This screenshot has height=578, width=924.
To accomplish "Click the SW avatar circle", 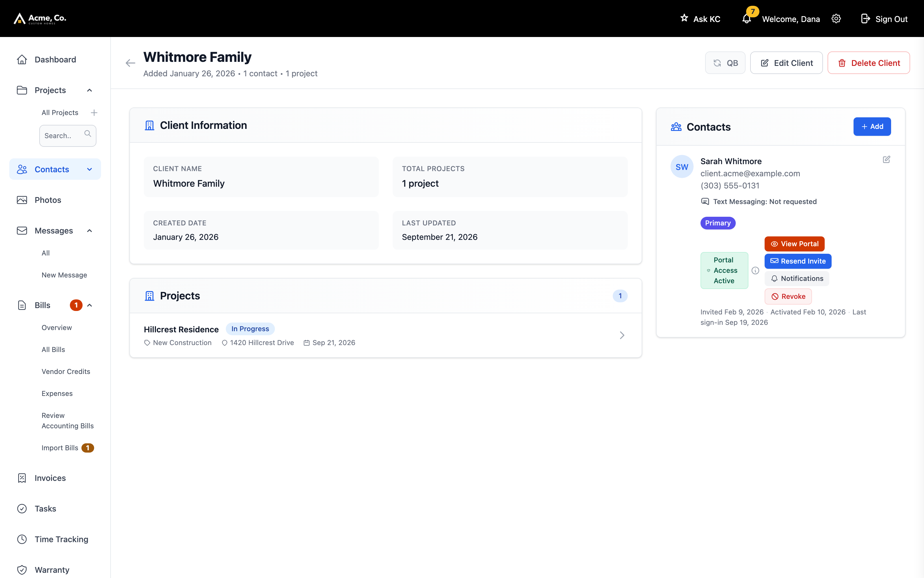I will point(682,167).
